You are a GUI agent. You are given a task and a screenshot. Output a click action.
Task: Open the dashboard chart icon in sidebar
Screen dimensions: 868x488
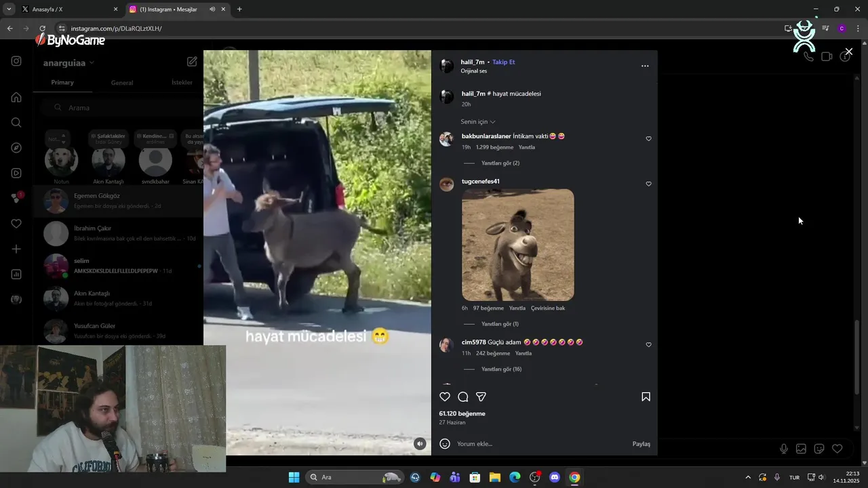(x=16, y=274)
